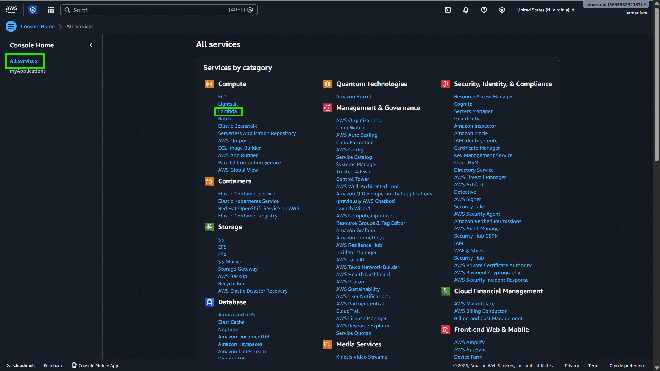Click the AWS logo in the header
The image size is (660, 371).
click(x=11, y=9)
